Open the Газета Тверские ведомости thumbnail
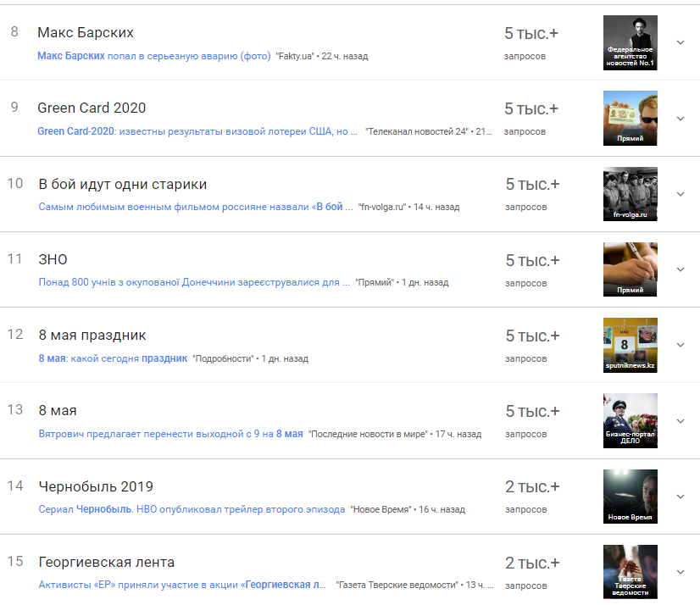700x605 pixels. pos(630,572)
